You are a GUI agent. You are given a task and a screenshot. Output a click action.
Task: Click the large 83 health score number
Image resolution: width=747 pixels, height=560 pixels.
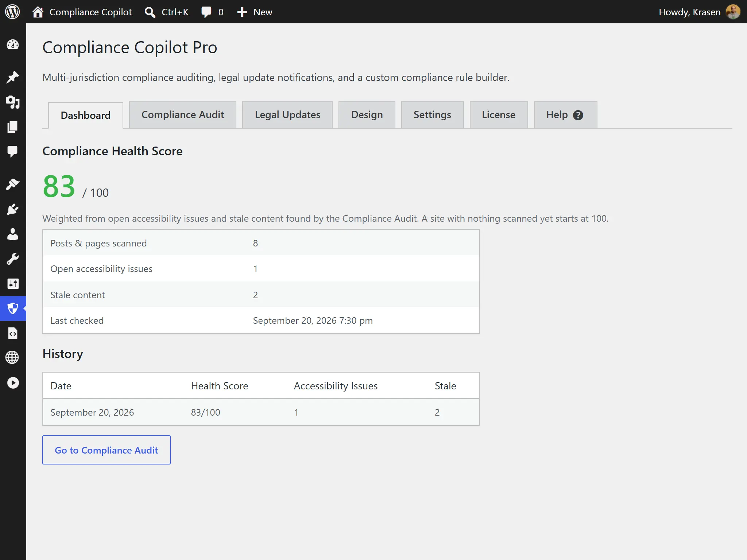click(x=59, y=186)
